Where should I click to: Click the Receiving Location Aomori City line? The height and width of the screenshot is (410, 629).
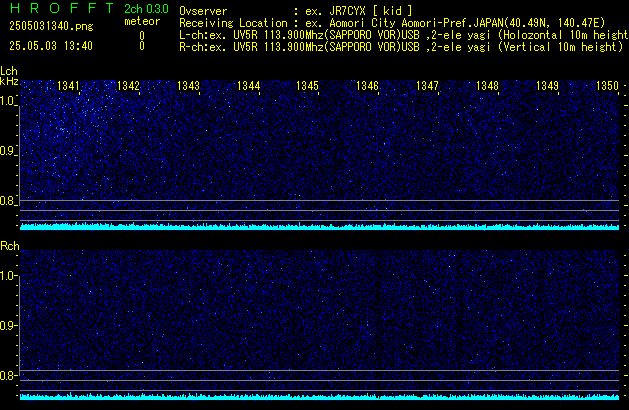click(392, 23)
